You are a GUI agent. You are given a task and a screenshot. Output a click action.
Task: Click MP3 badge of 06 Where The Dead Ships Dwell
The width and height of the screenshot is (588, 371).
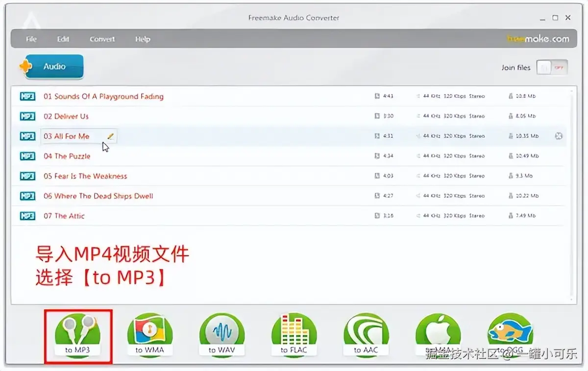[x=27, y=196]
